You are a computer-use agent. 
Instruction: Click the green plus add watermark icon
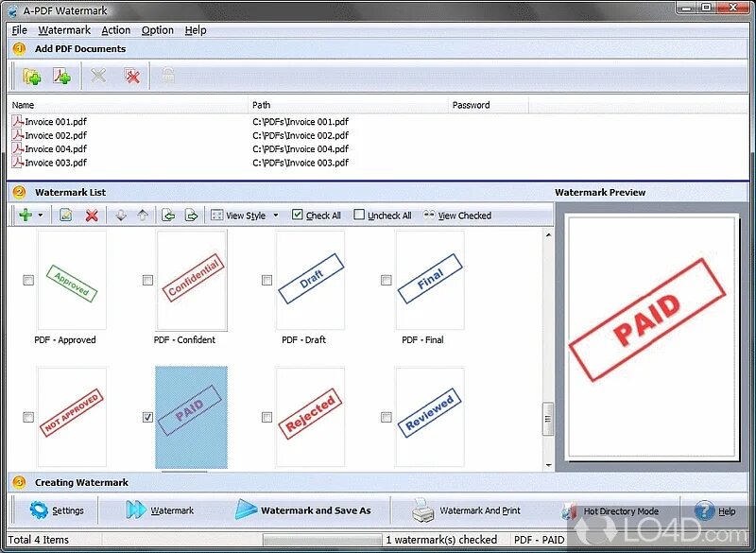(x=26, y=215)
